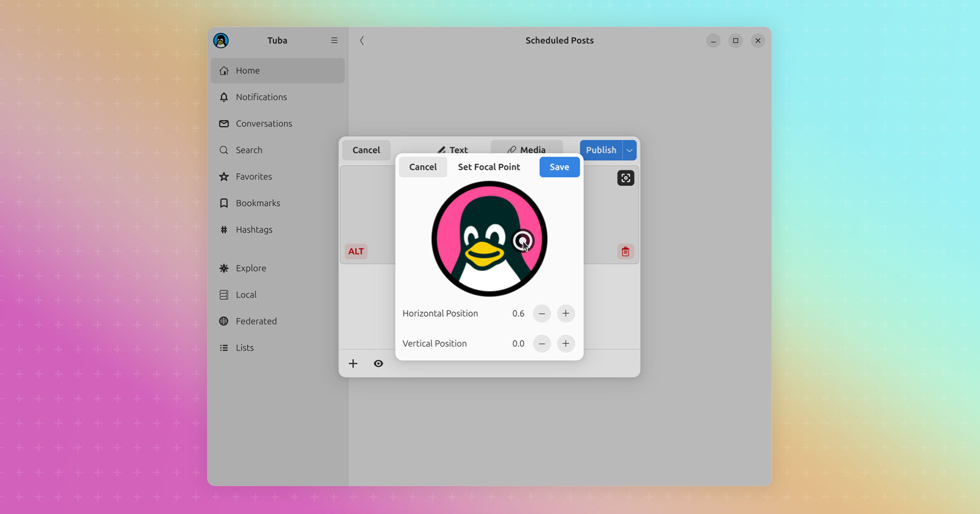Open the hamburger menu next to Tuba
980x514 pixels.
[334, 40]
